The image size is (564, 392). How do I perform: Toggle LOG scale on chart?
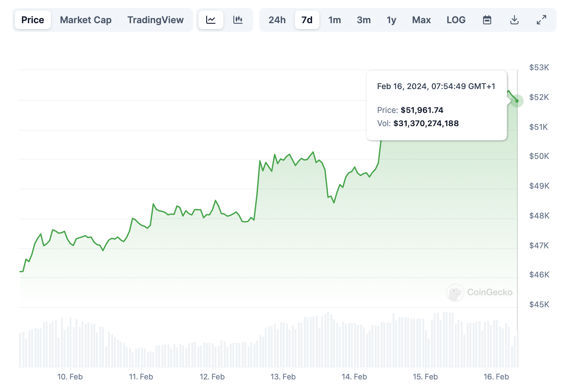point(456,20)
